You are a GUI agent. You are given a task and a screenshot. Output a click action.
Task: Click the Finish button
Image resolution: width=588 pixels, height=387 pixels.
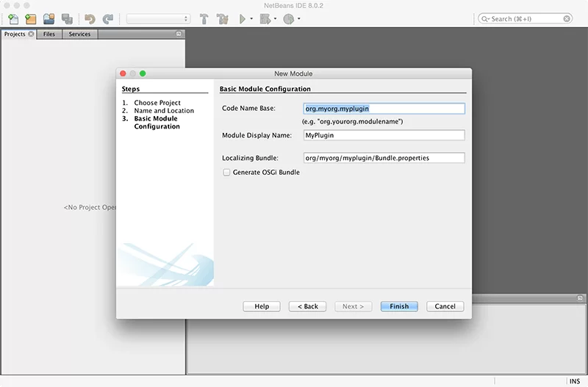399,306
